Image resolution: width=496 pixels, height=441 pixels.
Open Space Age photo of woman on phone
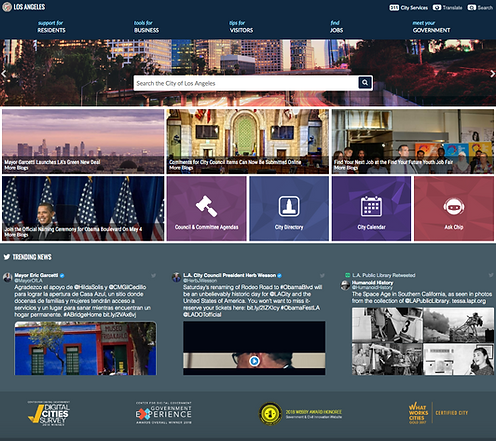point(459,359)
